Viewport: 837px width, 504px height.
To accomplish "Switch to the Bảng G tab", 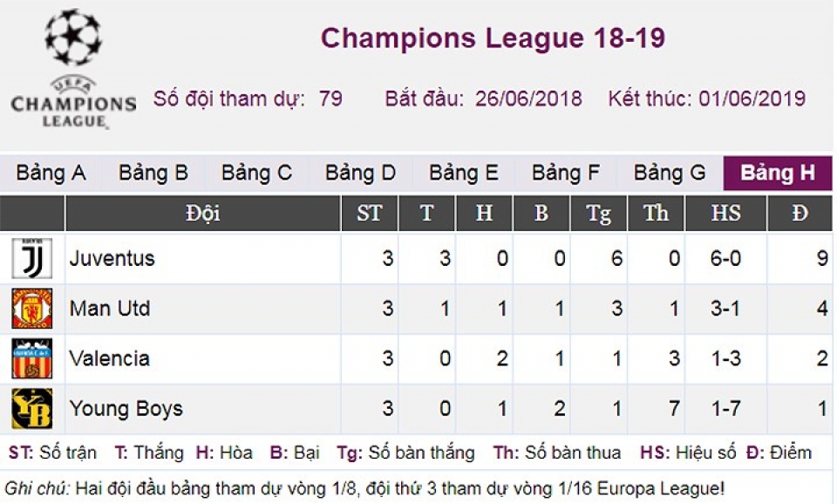I will click(x=670, y=174).
